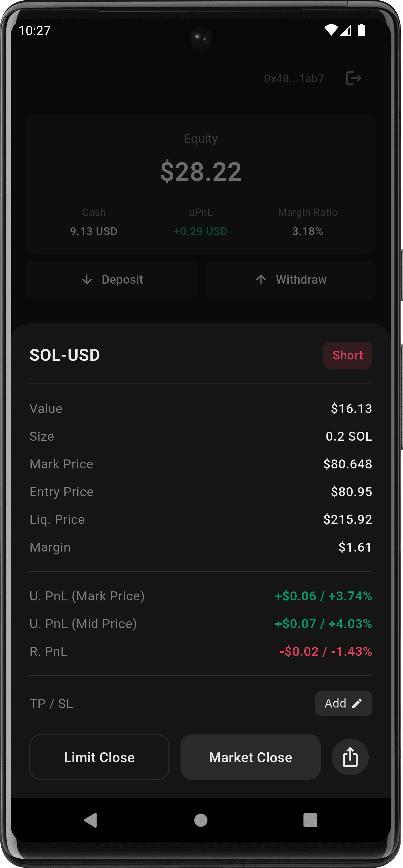Tap the R. PnL negative value

(325, 651)
